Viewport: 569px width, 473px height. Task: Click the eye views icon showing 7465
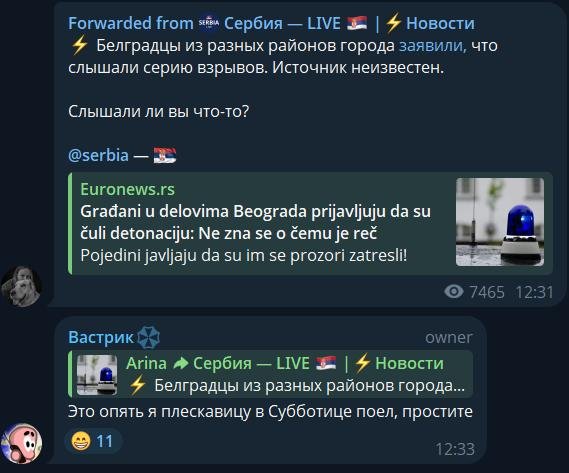point(454,291)
